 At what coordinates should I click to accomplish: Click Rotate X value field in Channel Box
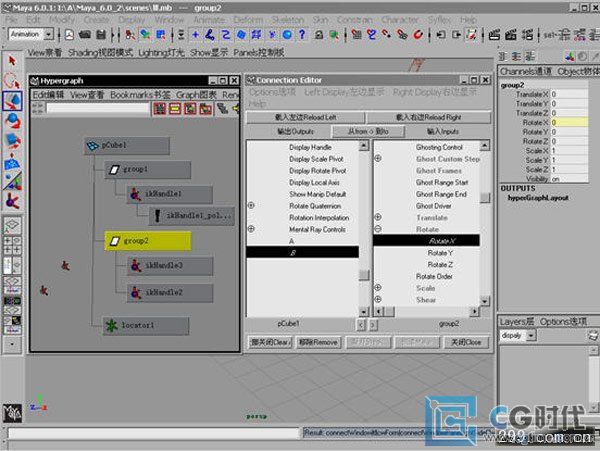(x=569, y=122)
